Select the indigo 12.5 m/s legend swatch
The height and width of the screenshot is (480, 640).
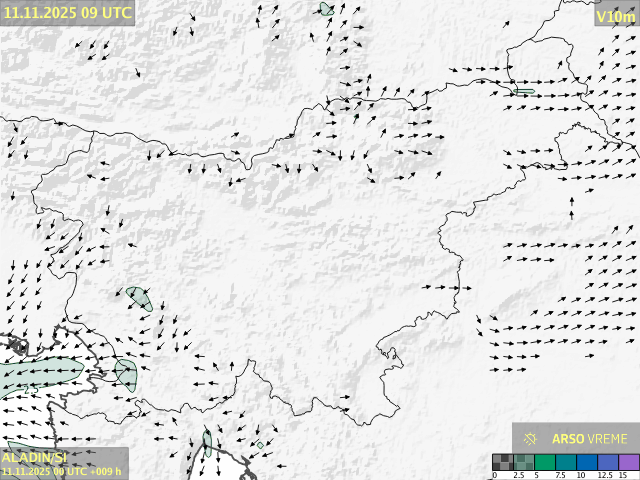(x=607, y=462)
